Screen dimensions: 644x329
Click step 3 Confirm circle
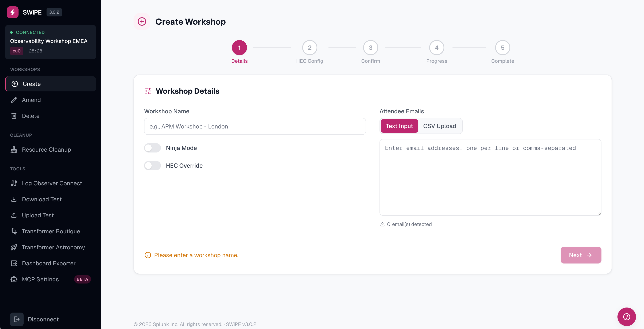370,48
